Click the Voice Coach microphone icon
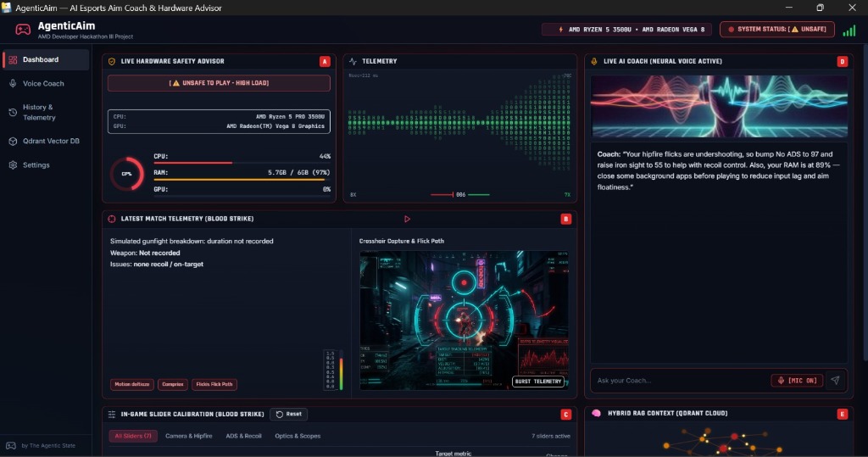 tap(13, 84)
